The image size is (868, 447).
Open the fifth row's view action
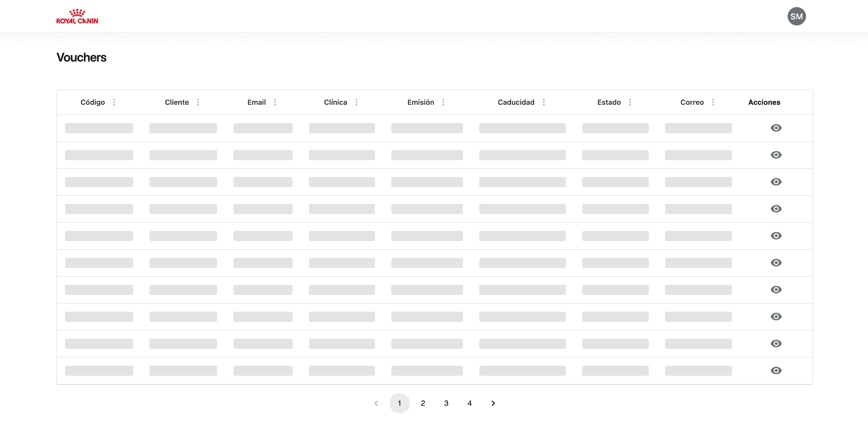776,236
